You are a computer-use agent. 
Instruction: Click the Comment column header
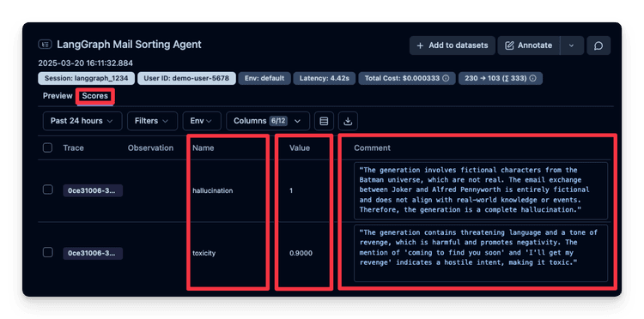(372, 148)
